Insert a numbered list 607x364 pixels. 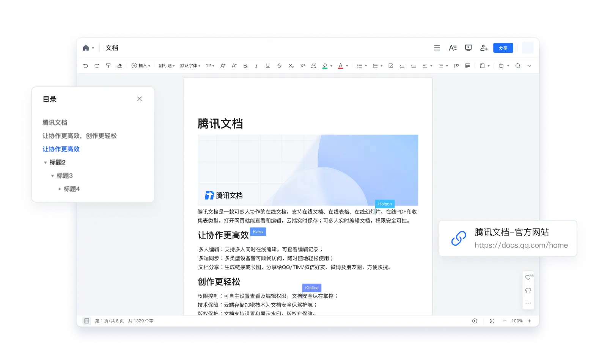click(375, 66)
